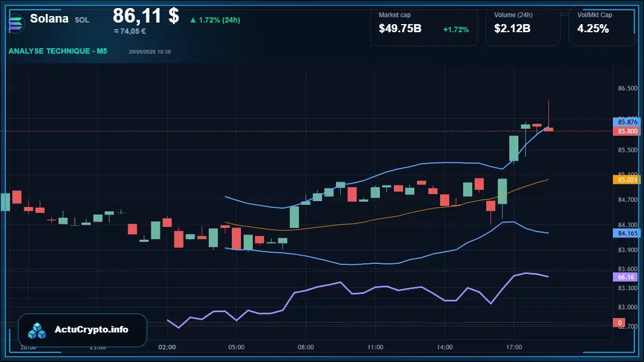Click the 14:00 time axis label
The height and width of the screenshot is (362, 644).
445,348
